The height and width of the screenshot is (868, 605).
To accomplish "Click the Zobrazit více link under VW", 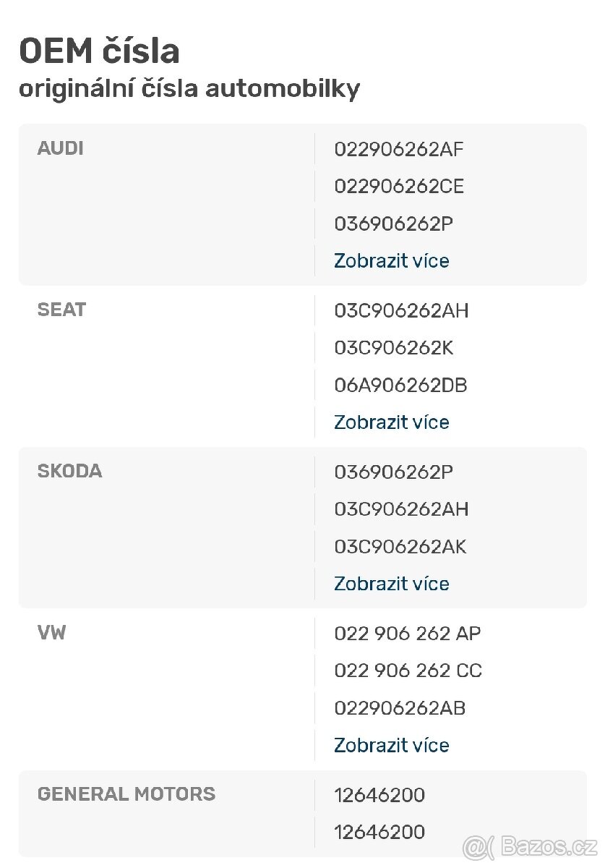I will (x=391, y=745).
